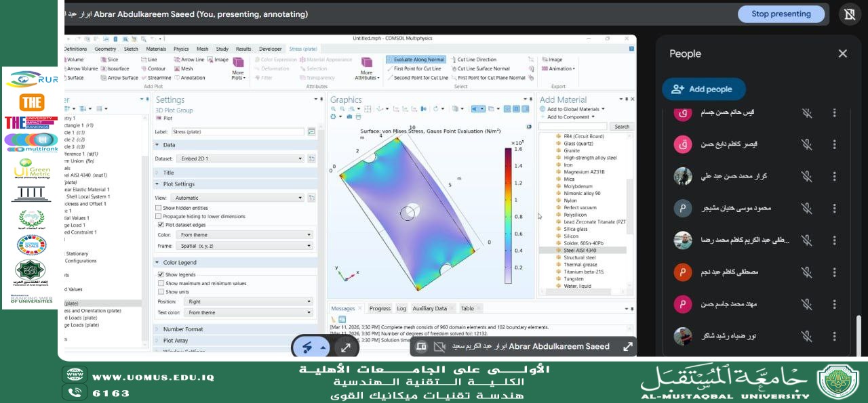Open the Results ribbon tab
Image resolution: width=868 pixels, height=403 pixels.
click(x=243, y=49)
